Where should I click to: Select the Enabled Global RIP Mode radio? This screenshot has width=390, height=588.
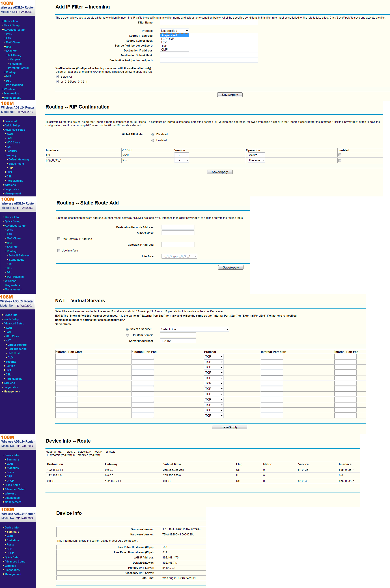[153, 140]
